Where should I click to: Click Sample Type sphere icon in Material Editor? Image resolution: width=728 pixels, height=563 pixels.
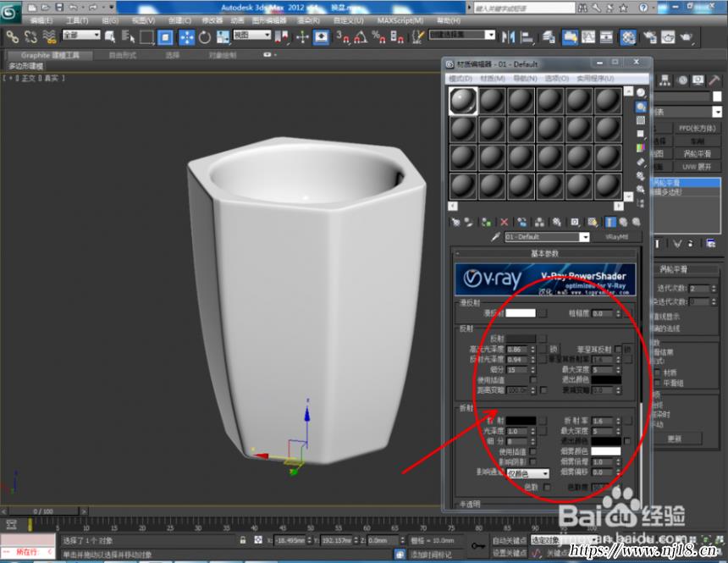tap(641, 92)
